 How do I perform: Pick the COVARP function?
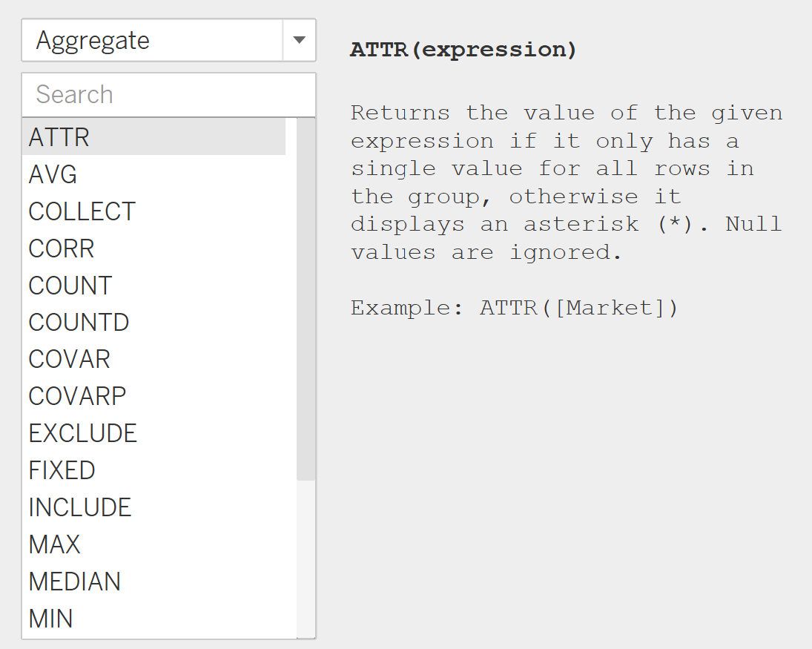pos(77,396)
